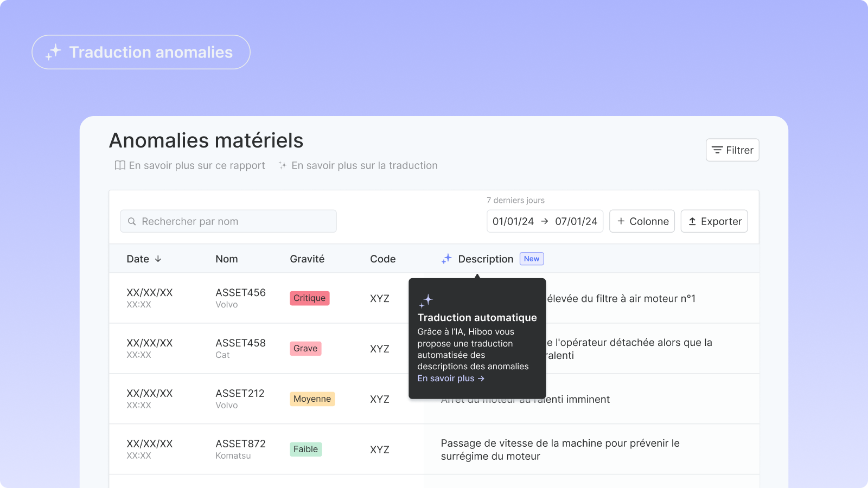This screenshot has width=868, height=488.
Task: Click the Traduction anomalies pill button
Action: point(141,52)
